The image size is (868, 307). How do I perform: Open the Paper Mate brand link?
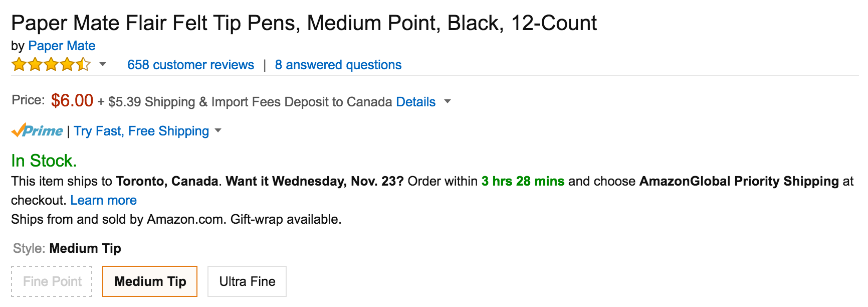pyautogui.click(x=62, y=46)
